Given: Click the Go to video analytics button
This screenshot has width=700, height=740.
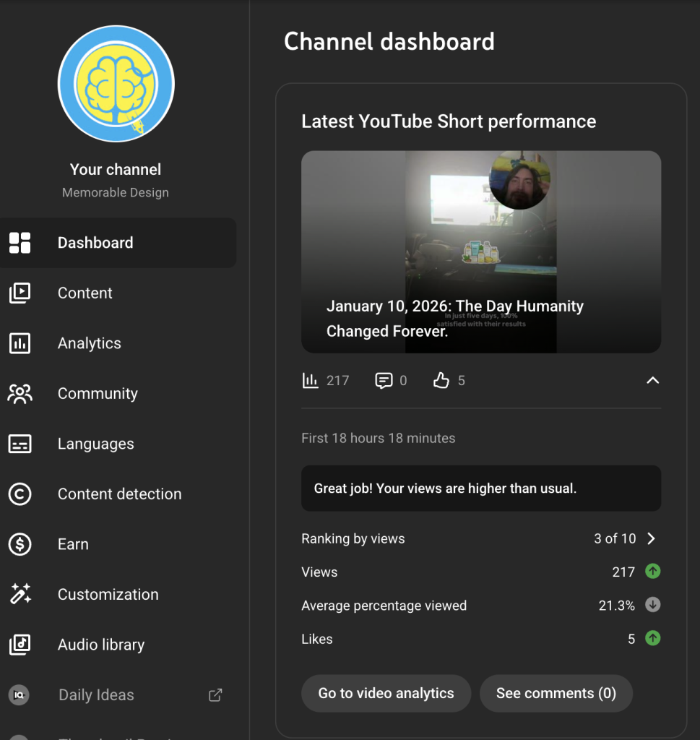Looking at the screenshot, I should 386,694.
